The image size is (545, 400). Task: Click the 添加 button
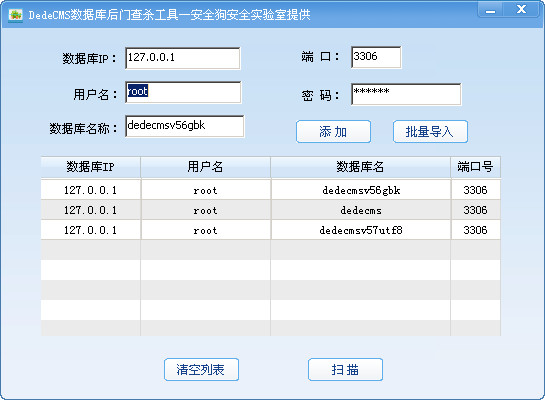click(333, 132)
